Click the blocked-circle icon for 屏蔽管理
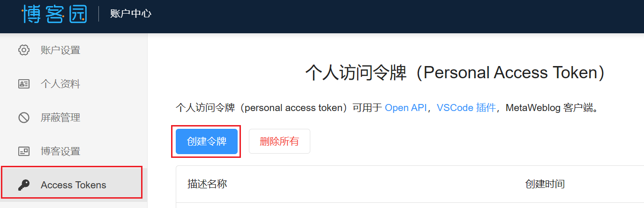This screenshot has width=644, height=208. pyautogui.click(x=24, y=118)
